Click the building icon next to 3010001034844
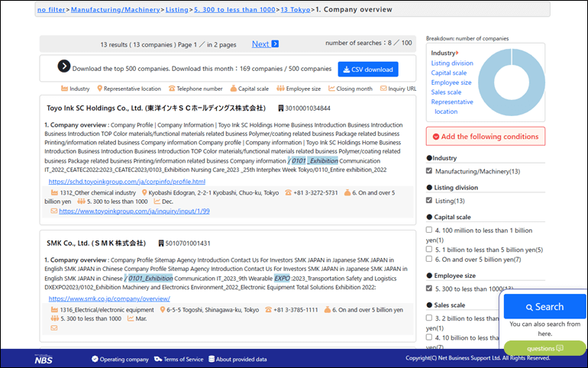Viewport: 588px width, 368px height. 280,108
